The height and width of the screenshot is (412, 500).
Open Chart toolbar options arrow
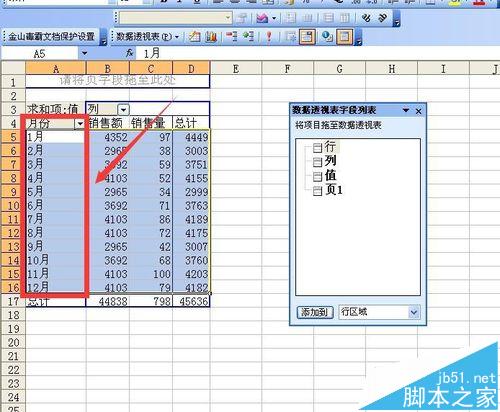[396, 19]
